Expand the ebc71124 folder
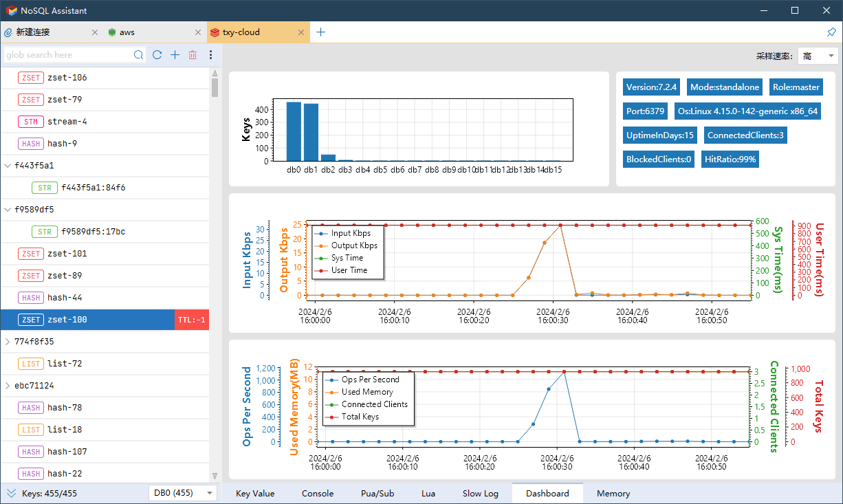Viewport: 843px width, 504px height. [8, 386]
